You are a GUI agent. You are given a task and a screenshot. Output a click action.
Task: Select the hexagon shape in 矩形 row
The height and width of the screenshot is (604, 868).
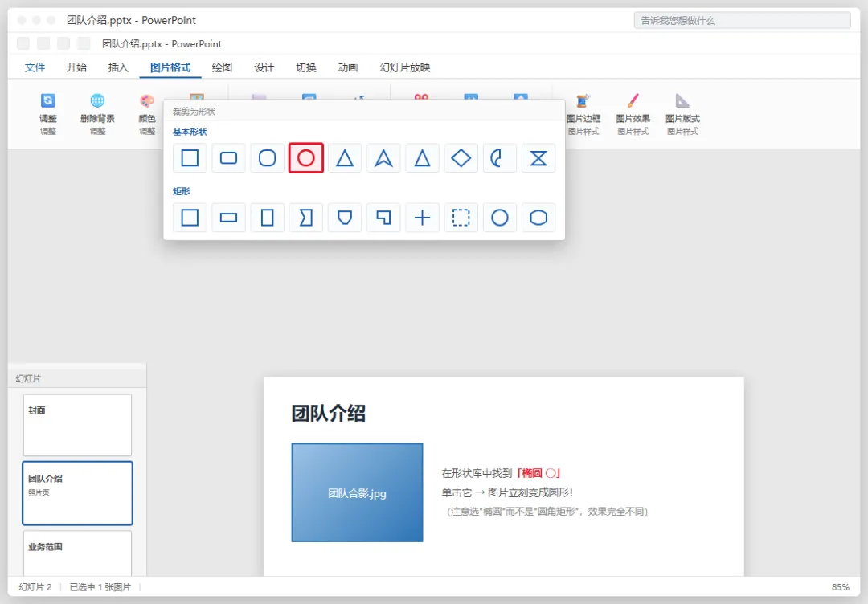pyautogui.click(x=538, y=218)
